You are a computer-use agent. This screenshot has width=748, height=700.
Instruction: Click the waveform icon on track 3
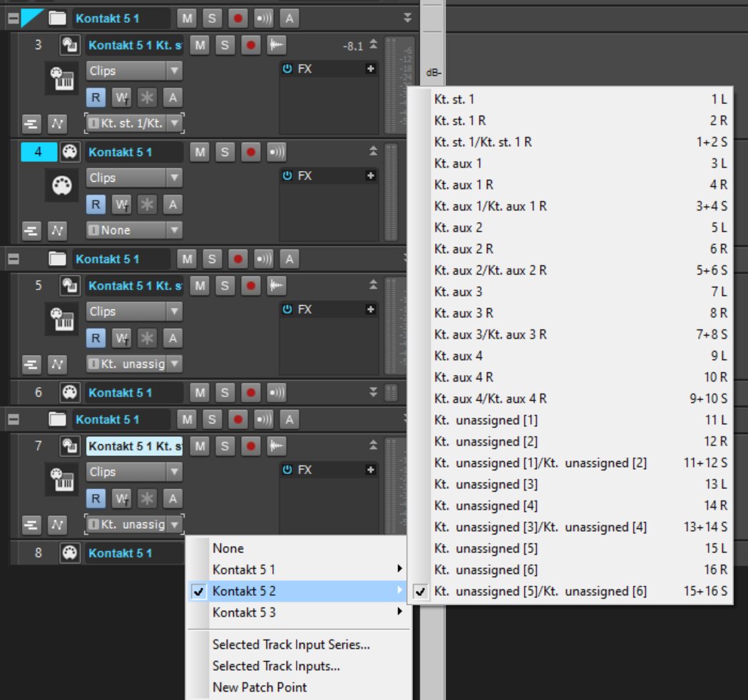276,46
